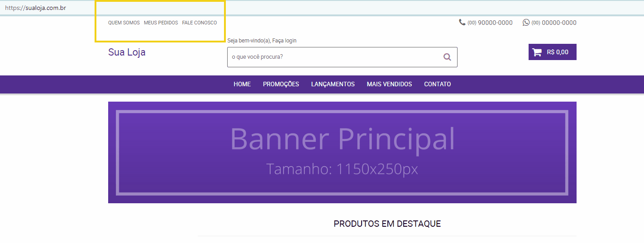Click the phone handset icon
This screenshot has height=243, width=644.
click(x=462, y=22)
